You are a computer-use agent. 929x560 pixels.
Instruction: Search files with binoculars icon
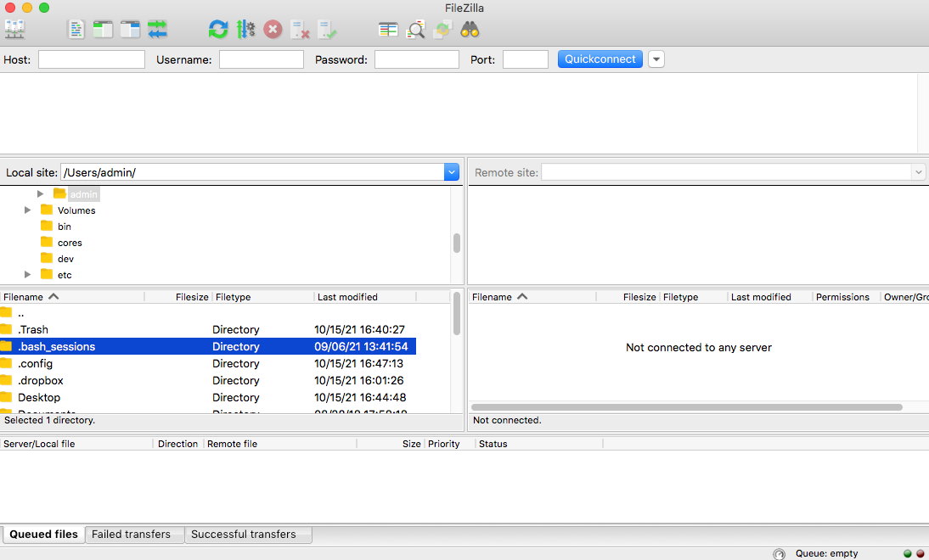point(470,29)
